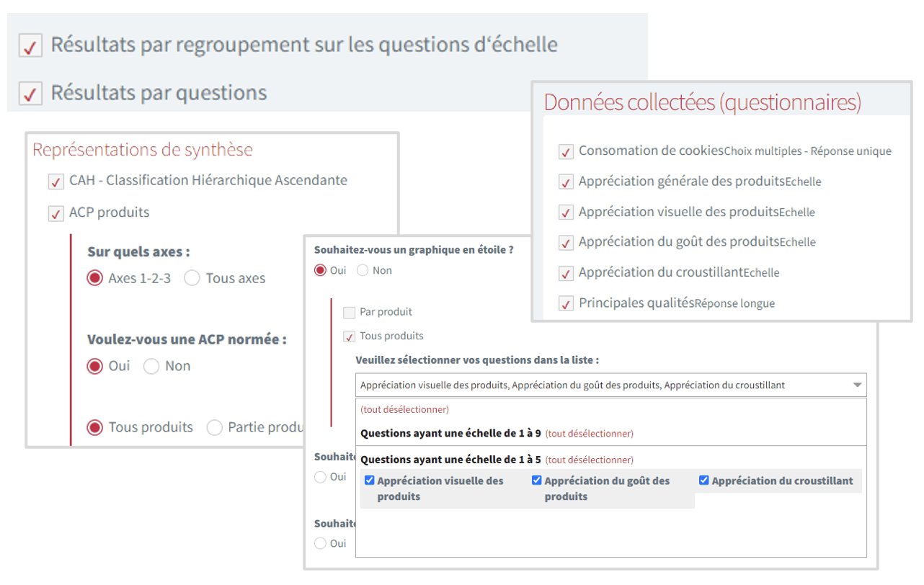Choose Non for ACP normée
Screen dimensions: 924x585
point(151,367)
